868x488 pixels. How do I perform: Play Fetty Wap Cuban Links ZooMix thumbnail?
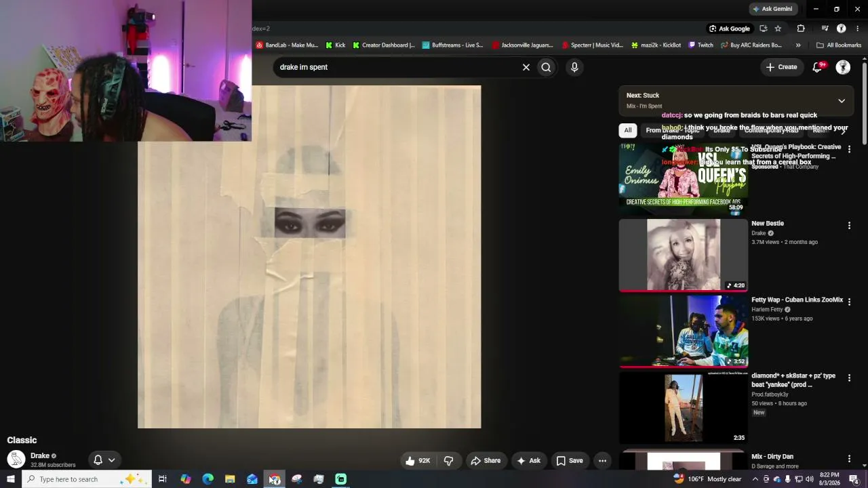(684, 331)
